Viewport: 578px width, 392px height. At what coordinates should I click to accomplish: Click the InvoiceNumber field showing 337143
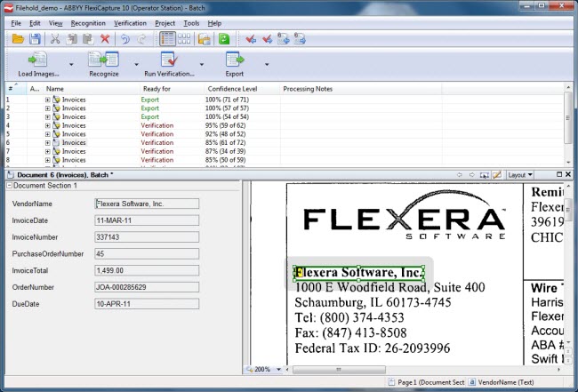click(x=147, y=237)
